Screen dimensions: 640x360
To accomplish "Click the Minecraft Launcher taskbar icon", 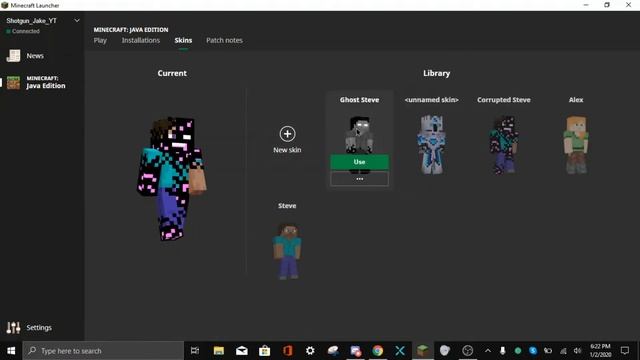I will (x=423, y=351).
